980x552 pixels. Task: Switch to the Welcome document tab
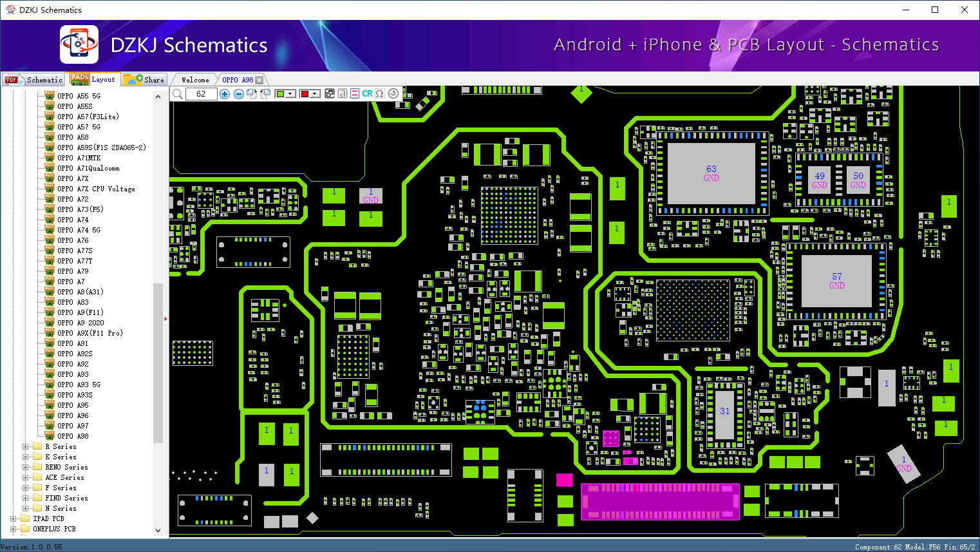pyautogui.click(x=195, y=80)
